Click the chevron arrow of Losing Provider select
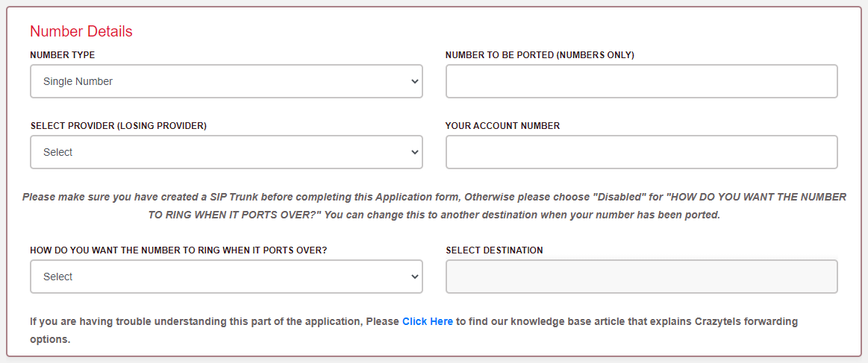 click(415, 152)
